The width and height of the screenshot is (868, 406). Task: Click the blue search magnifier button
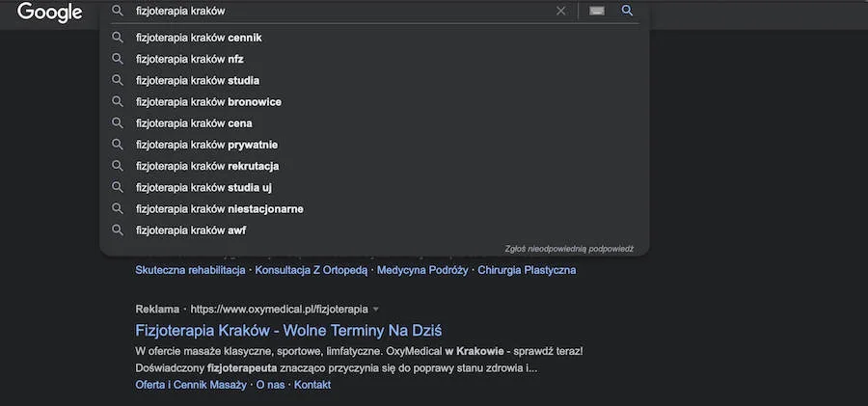tap(627, 12)
